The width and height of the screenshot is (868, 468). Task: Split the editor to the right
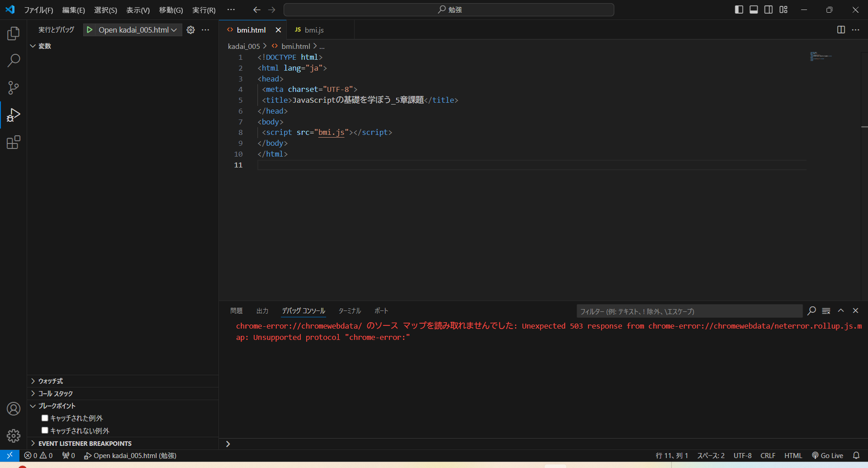(841, 30)
